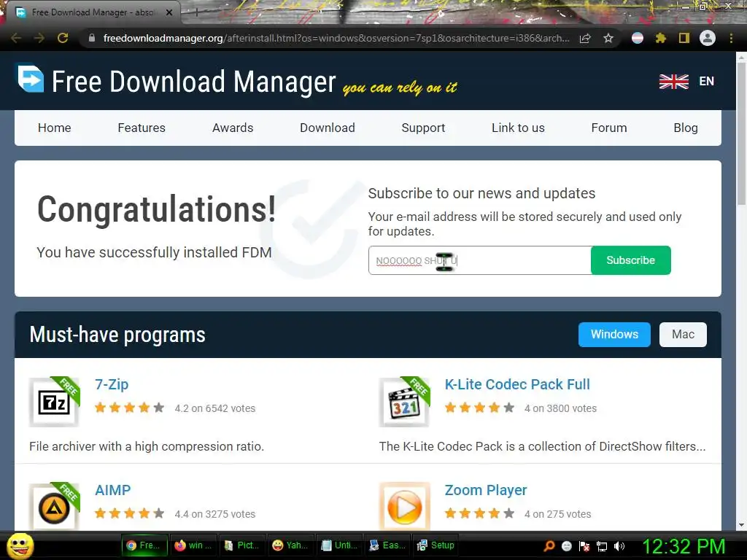Click the AIMP program icon

[54, 507]
